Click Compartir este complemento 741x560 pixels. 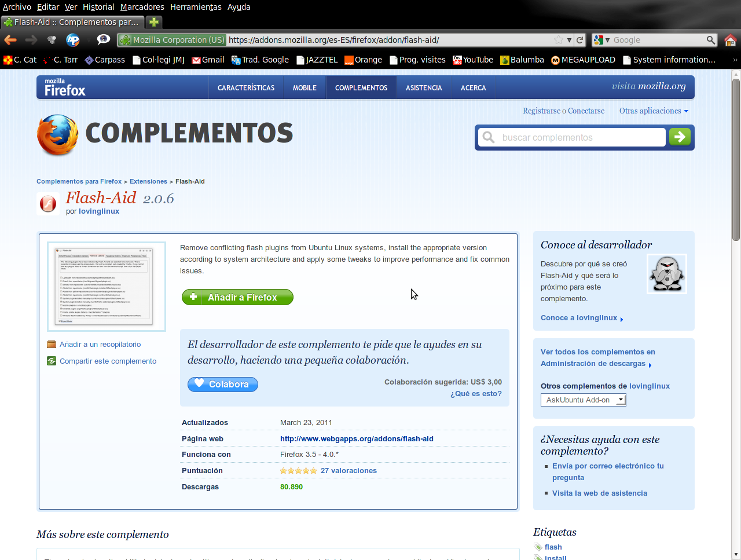(108, 361)
